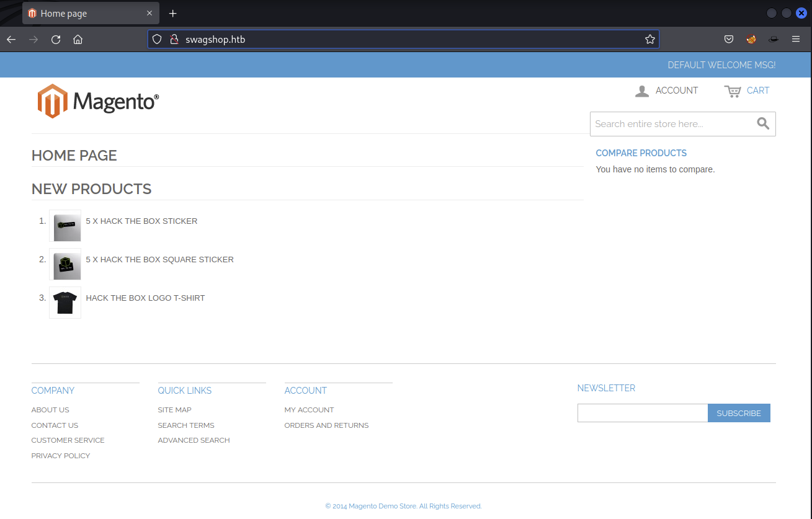Select the Home page tab

[x=81, y=13]
